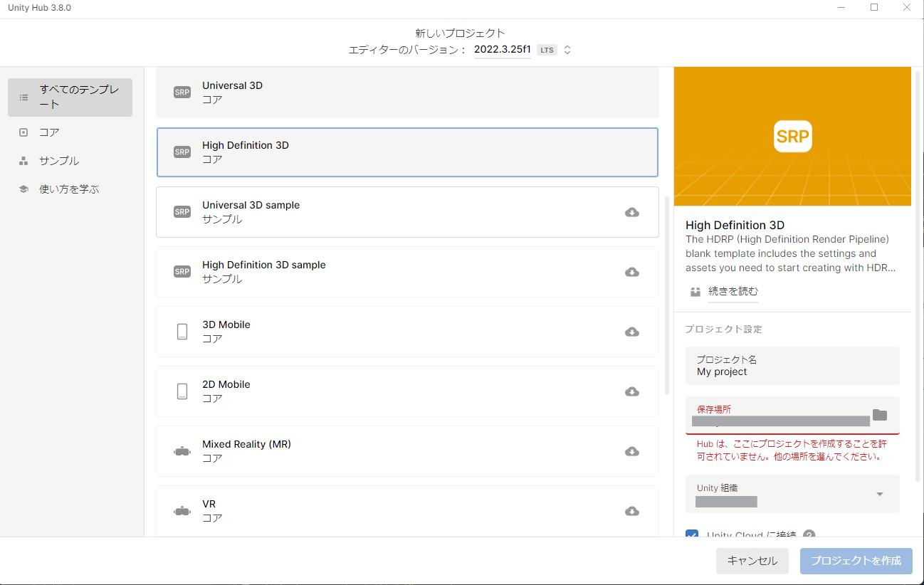Screen dimensions: 924x585
Task: Click the プロジェクト名 input field
Action: [x=792, y=367]
